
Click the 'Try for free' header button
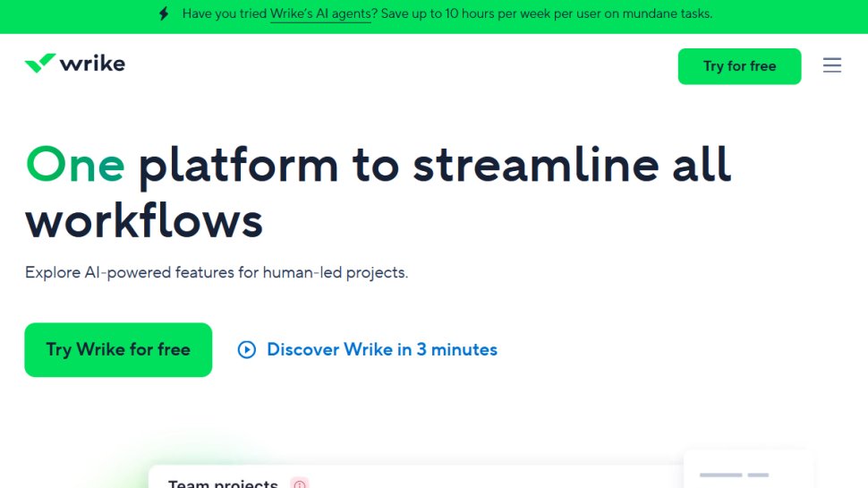[x=739, y=66]
